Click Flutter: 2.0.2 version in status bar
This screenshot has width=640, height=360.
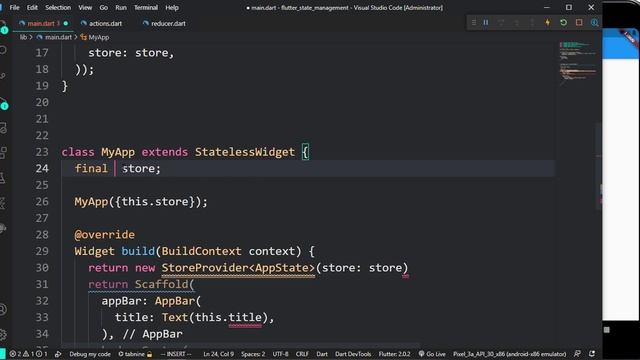click(x=394, y=354)
